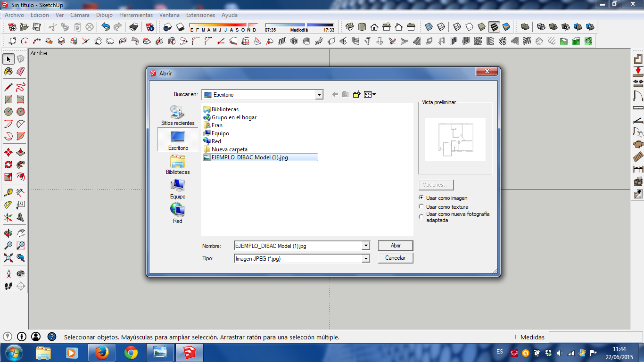
Task: Select the arrow Select tool in left toolbar
Action: pyautogui.click(x=8, y=59)
